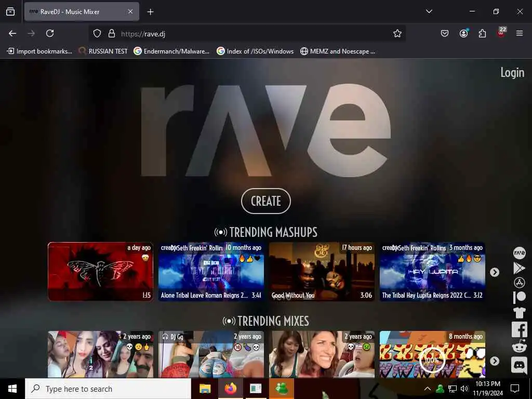Play the Good Without You mashup
Image resolution: width=532 pixels, height=399 pixels.
tap(322, 271)
